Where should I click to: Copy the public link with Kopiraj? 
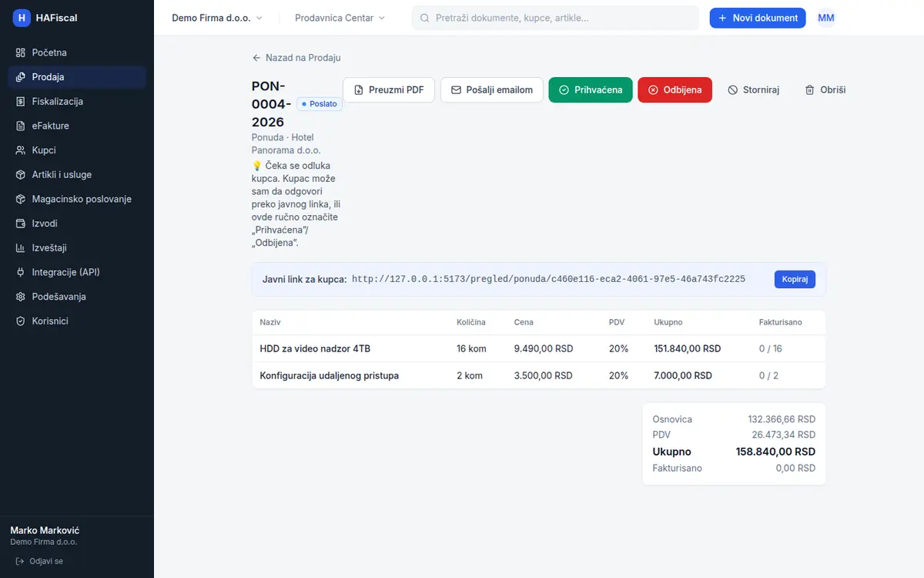pyautogui.click(x=795, y=279)
